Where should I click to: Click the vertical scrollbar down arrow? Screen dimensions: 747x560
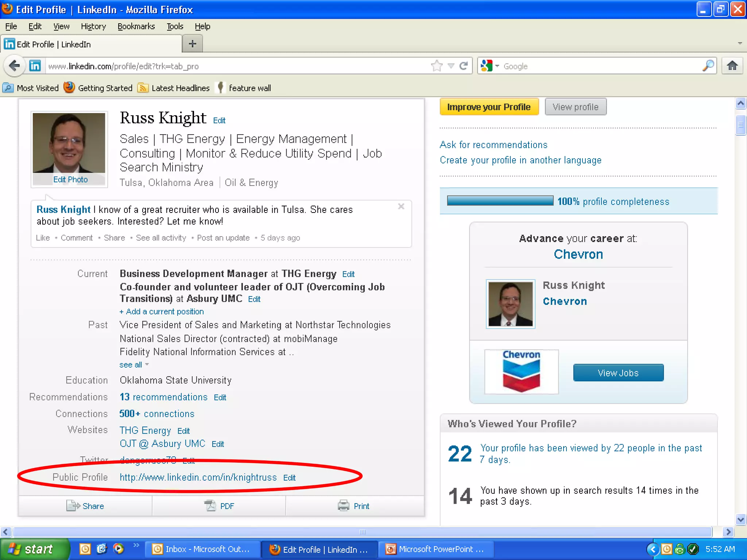pyautogui.click(x=740, y=519)
